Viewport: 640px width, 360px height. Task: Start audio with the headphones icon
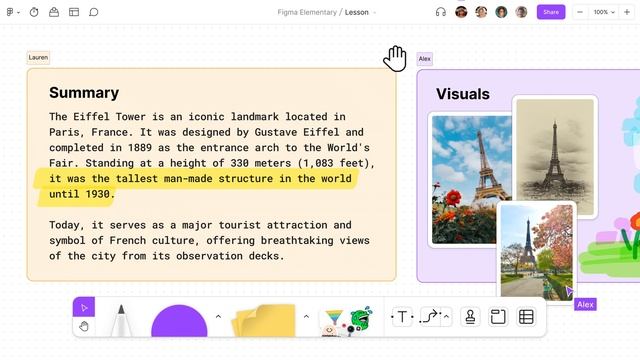440,12
